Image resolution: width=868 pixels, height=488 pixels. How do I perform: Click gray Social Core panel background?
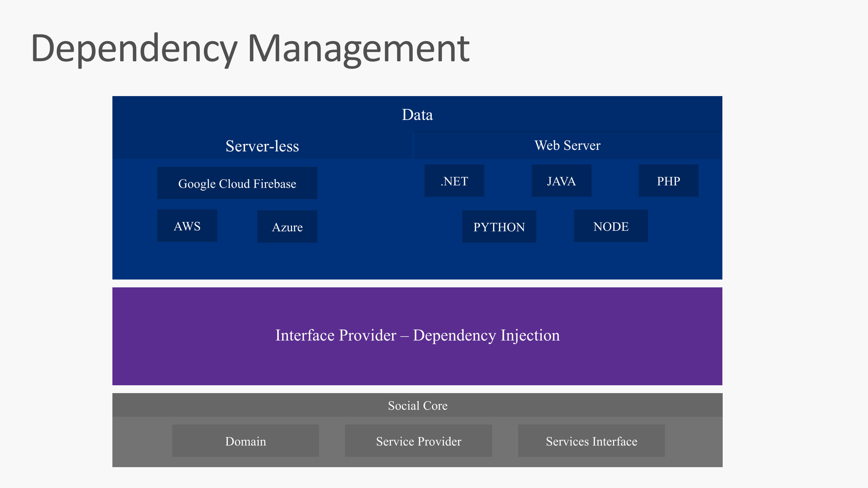click(141, 441)
